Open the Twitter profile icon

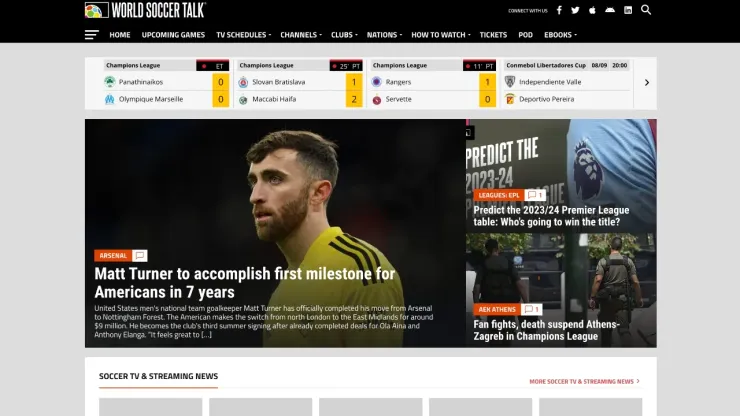click(575, 10)
